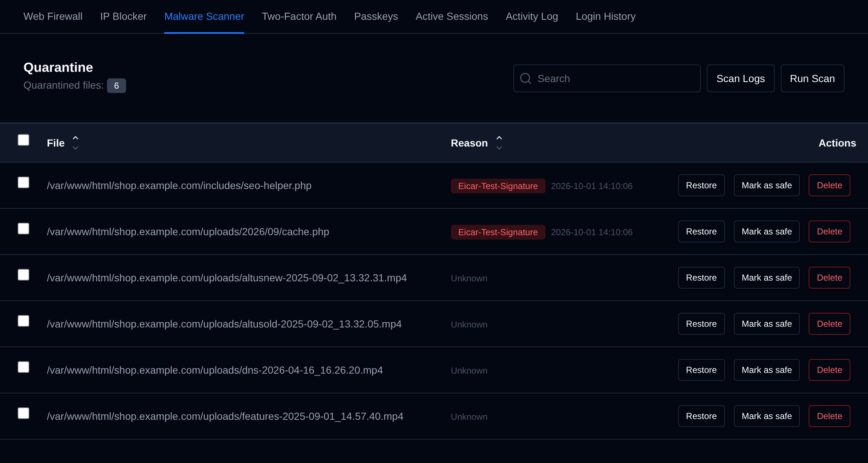This screenshot has width=868, height=463.
Task: Mark altusold mp4 as safe
Action: point(766,324)
